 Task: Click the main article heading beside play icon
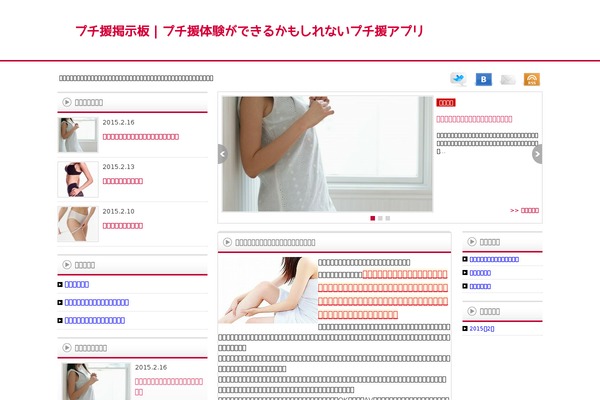[275, 242]
